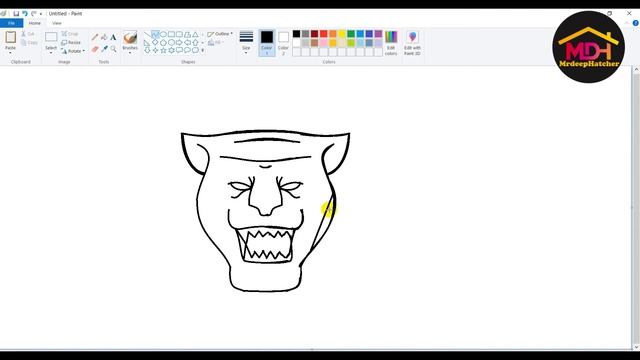
Task: Click the rectangular Select tool box
Action: [x=51, y=37]
